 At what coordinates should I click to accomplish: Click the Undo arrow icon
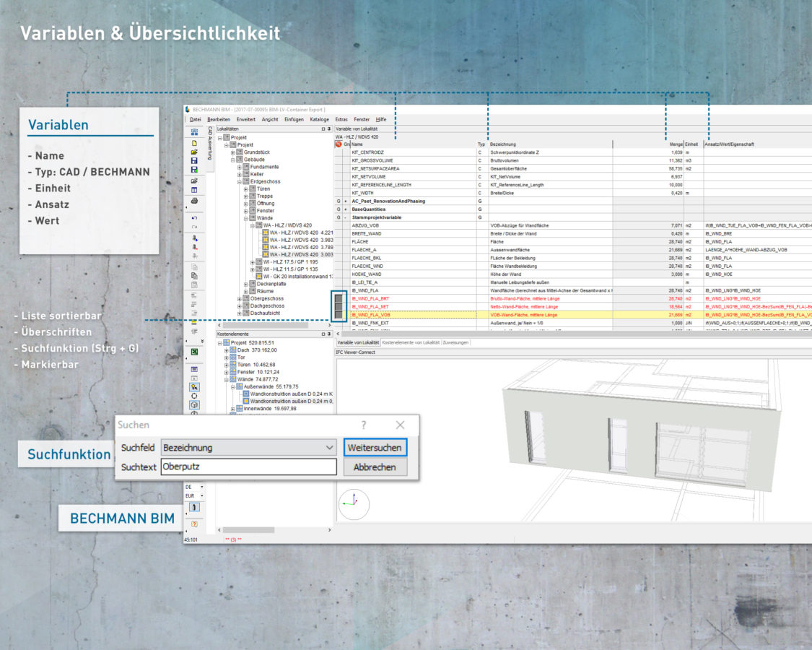(194, 218)
